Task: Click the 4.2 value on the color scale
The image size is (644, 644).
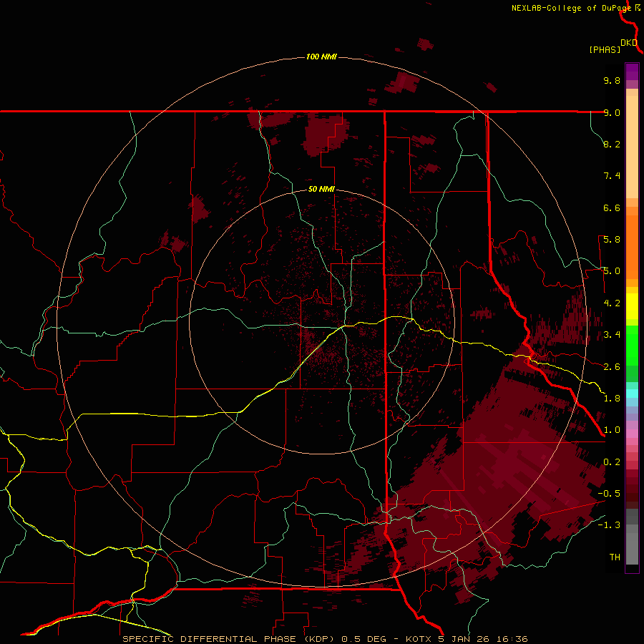Action: pyautogui.click(x=612, y=303)
